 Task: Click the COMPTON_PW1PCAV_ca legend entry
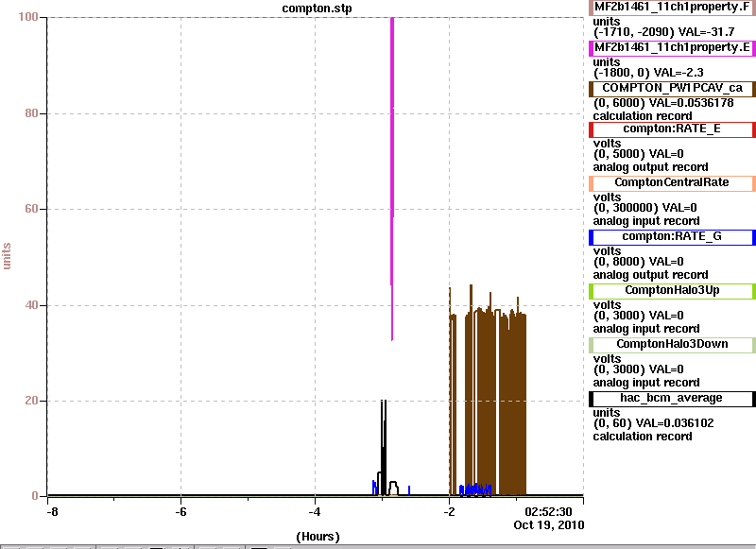[x=672, y=88]
